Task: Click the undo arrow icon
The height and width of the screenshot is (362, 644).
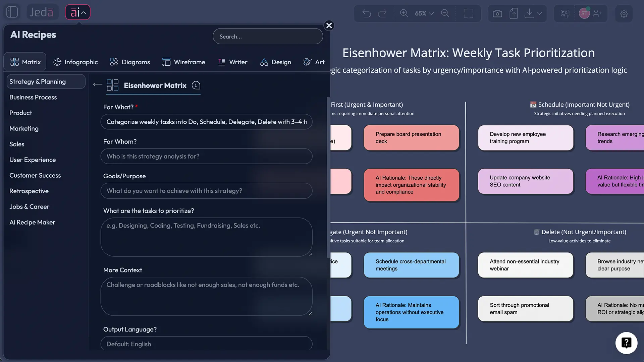Action: (x=367, y=13)
